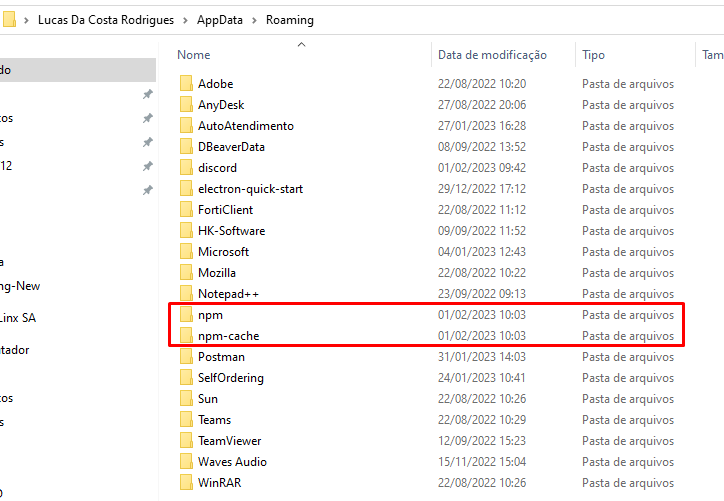Screen dimensions: 724x501
Task: Go to Lucas Da Costa Rodrigues breadcrumb
Action: pos(106,20)
